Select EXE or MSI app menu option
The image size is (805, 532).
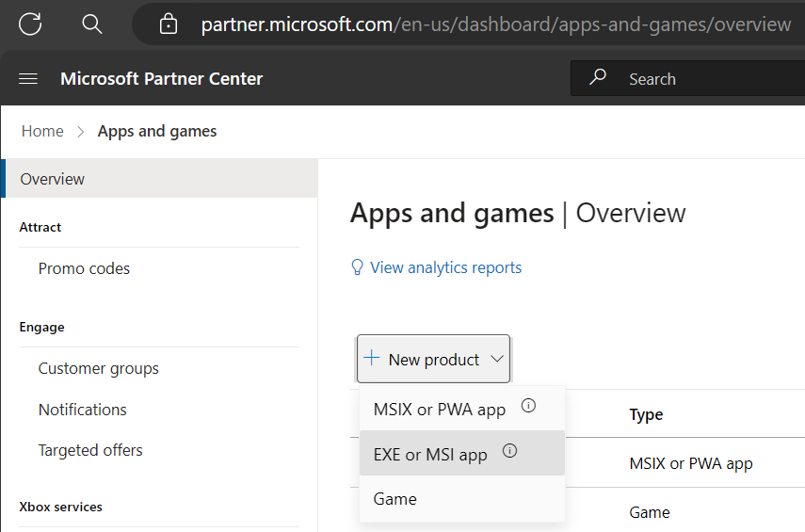[462, 454]
